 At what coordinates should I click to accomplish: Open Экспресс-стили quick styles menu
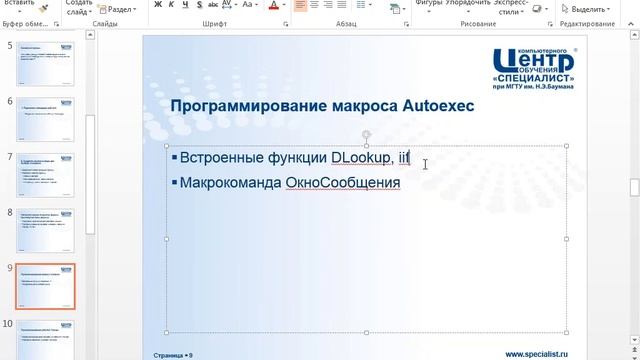click(511, 7)
